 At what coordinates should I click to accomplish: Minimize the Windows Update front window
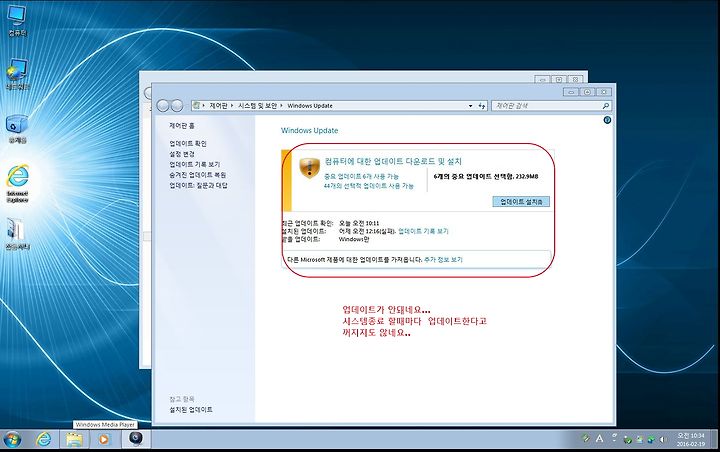[571, 92]
